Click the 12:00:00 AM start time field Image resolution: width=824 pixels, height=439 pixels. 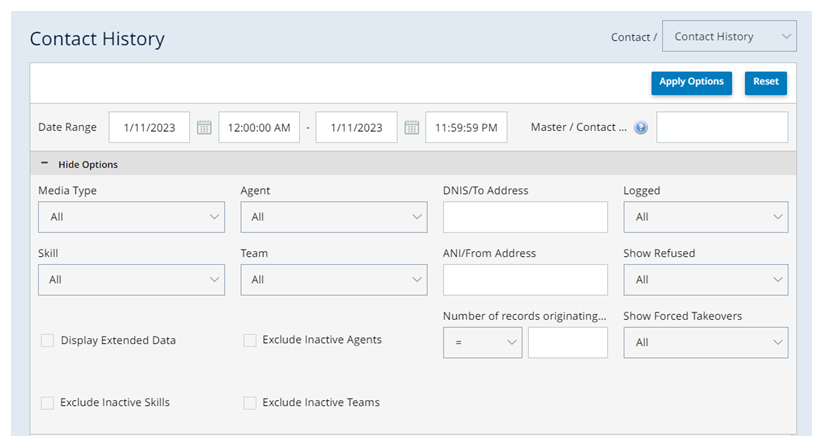pos(259,127)
